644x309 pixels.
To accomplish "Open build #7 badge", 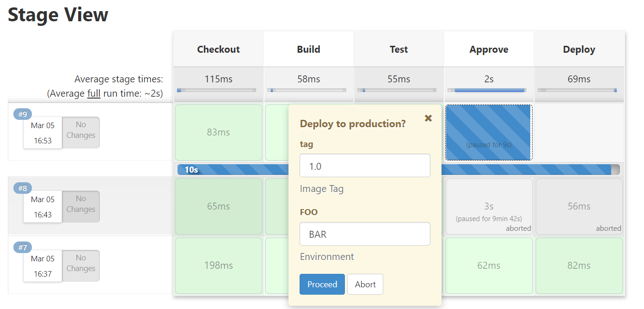I will click(23, 247).
